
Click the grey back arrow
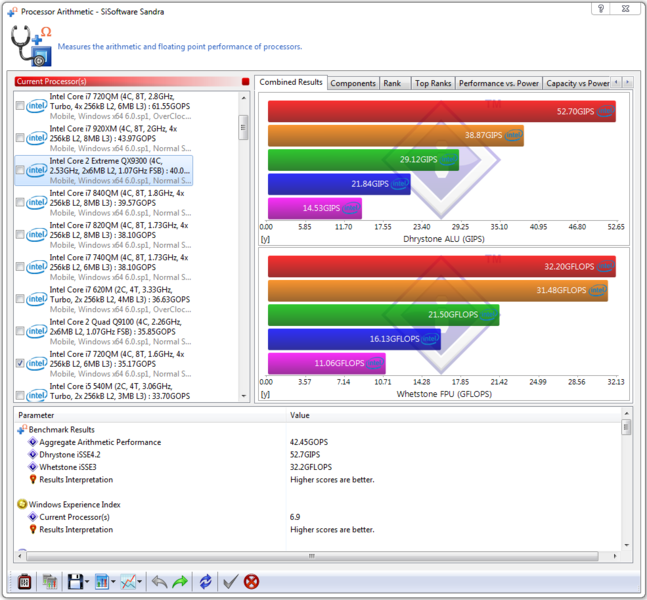tap(159, 582)
